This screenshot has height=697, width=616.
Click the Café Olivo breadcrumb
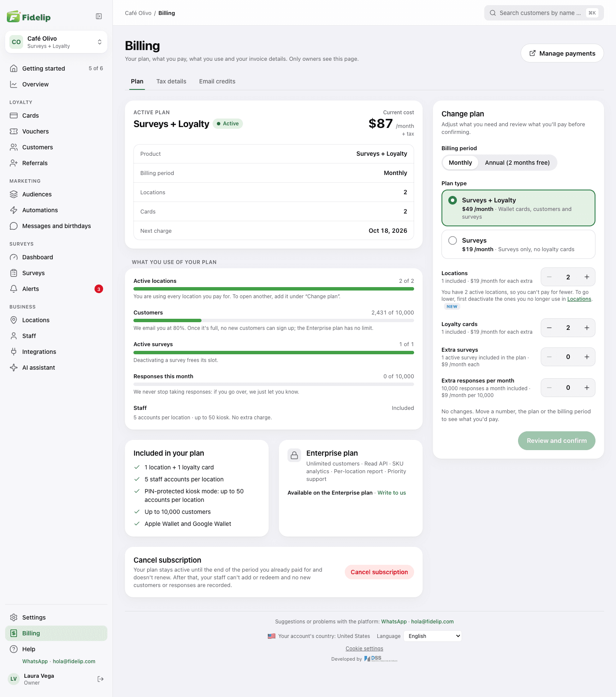[138, 13]
